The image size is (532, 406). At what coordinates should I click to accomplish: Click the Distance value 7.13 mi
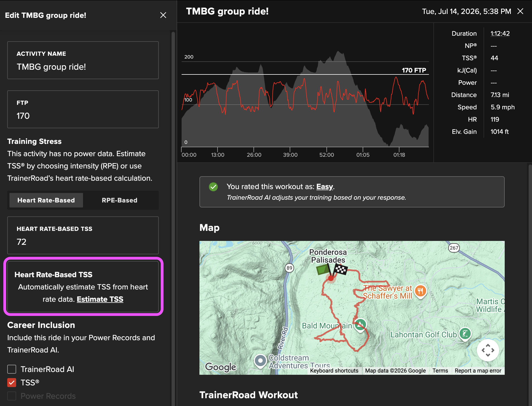[500, 95]
